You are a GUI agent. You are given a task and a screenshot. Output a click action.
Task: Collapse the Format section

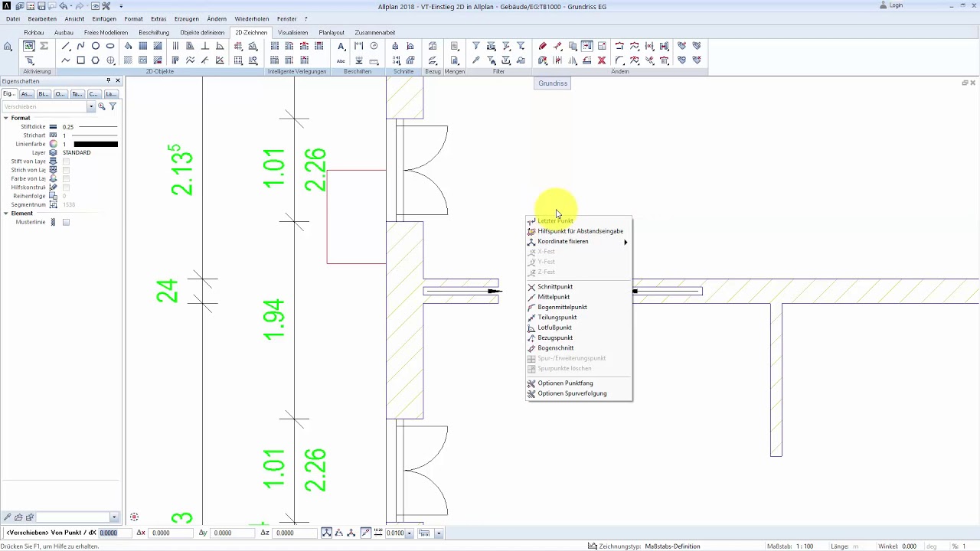tap(5, 118)
